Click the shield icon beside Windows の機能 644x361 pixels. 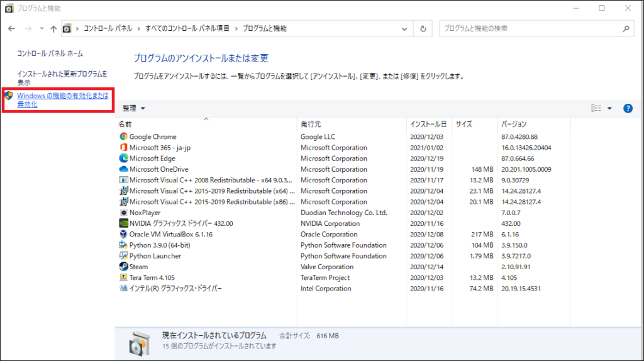pyautogui.click(x=9, y=96)
